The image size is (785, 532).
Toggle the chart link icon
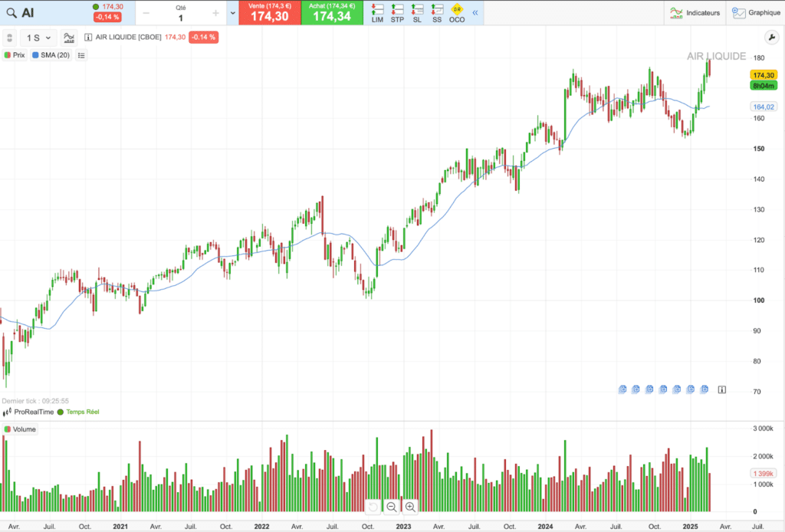(x=9, y=38)
